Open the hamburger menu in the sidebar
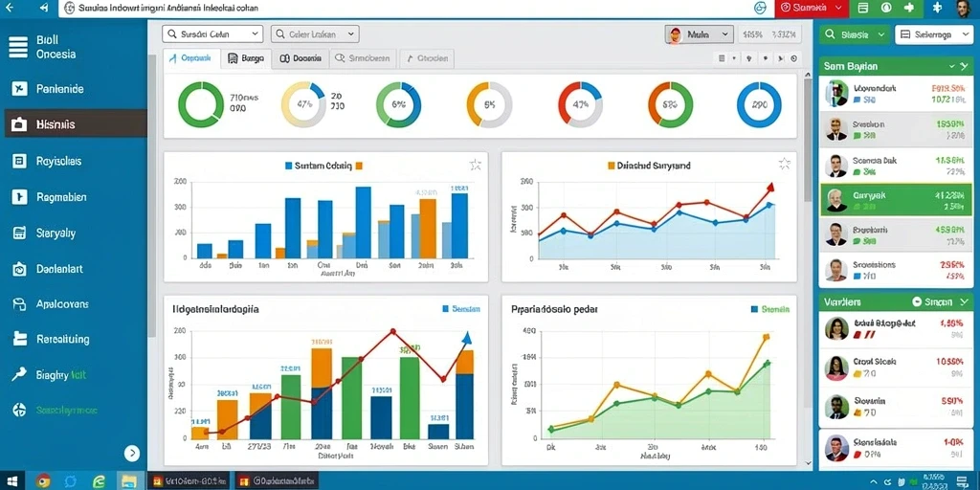Image resolution: width=980 pixels, height=490 pixels. coord(18,48)
